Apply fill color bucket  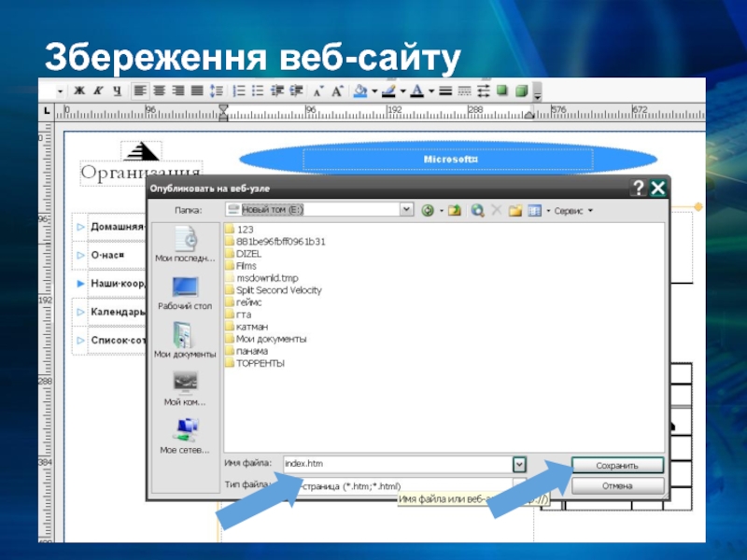(x=360, y=91)
